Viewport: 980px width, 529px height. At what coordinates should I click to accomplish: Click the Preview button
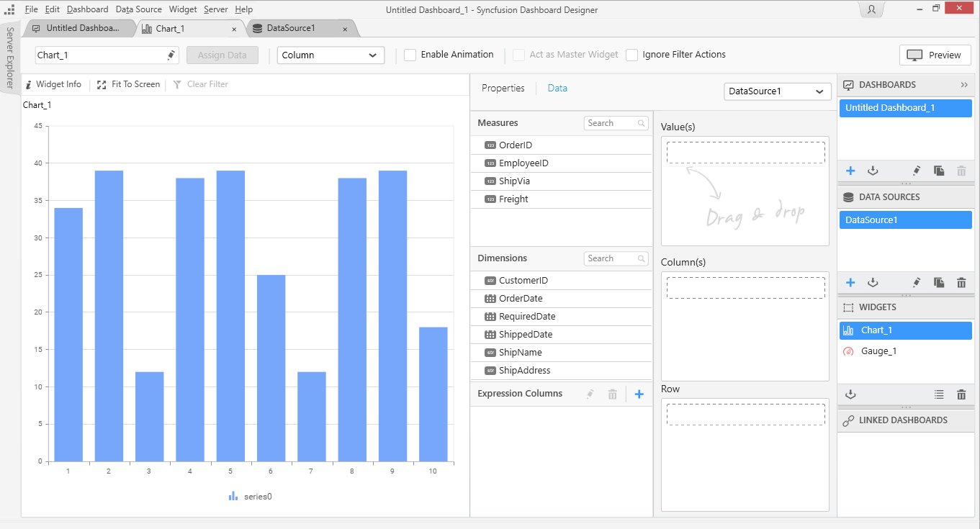(x=935, y=55)
